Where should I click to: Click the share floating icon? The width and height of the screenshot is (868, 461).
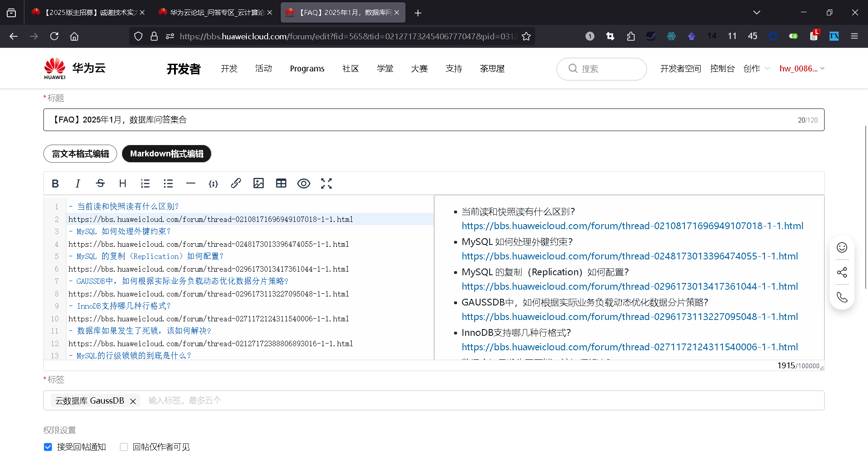842,272
